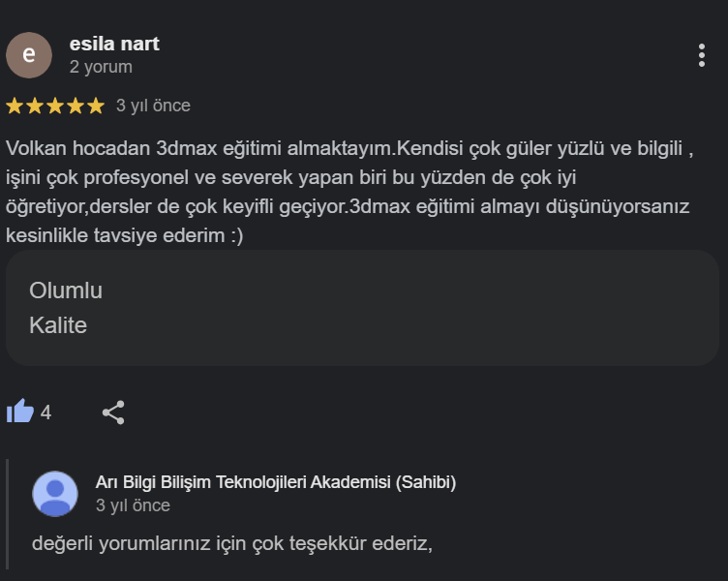Click esila nart's round avatar
This screenshot has width=728, height=581.
[29, 55]
